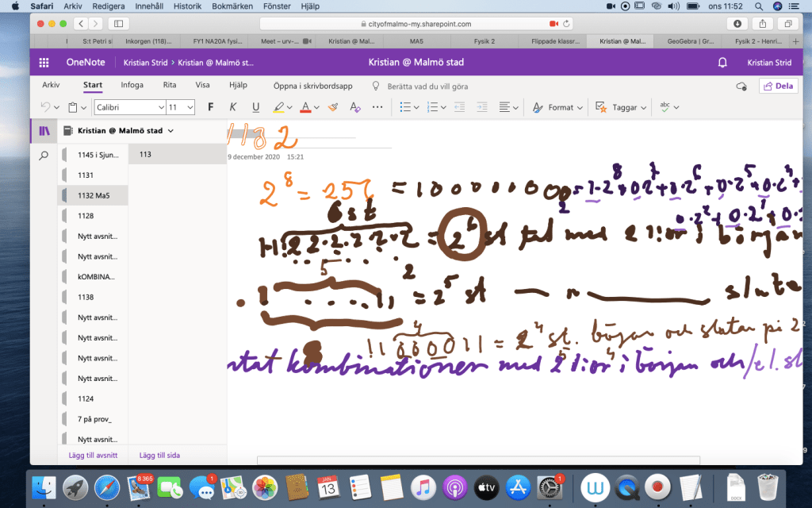
Task: Click Lägg till avsnitt link
Action: [88, 455]
